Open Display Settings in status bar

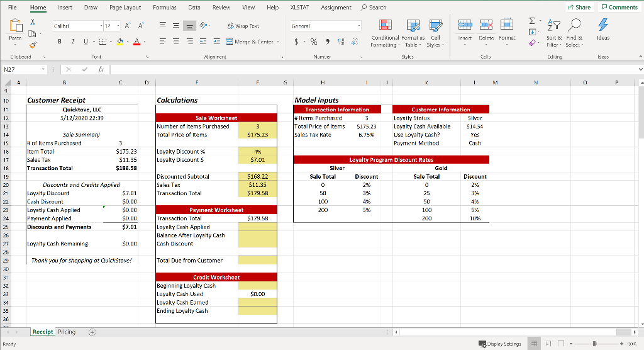point(500,344)
